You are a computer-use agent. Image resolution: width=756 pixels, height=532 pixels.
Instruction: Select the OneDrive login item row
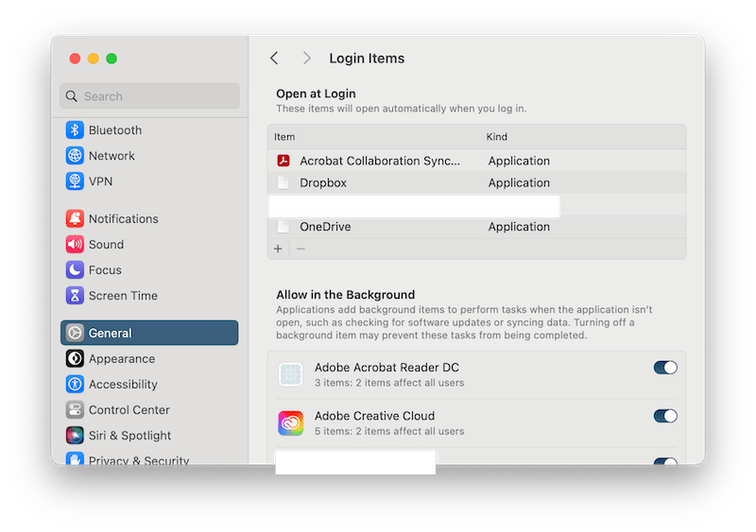point(476,227)
